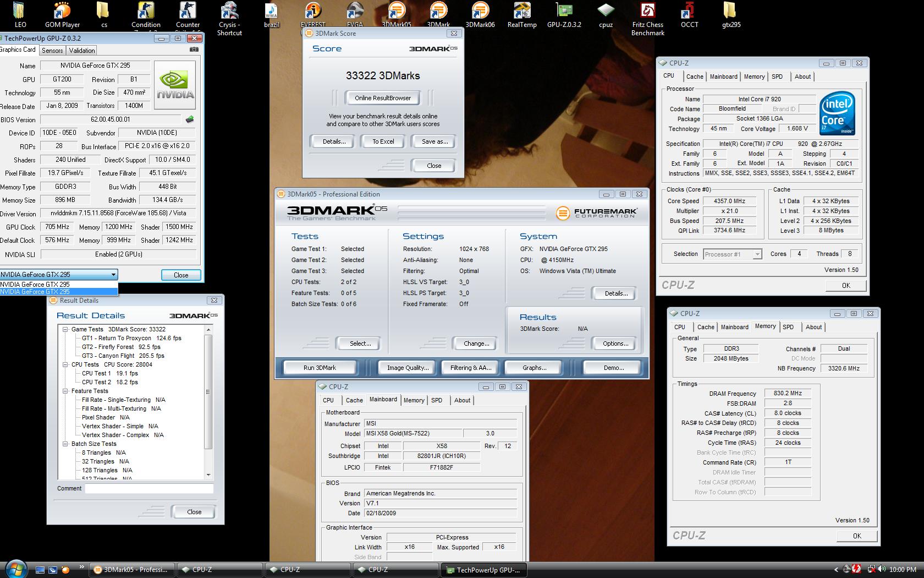This screenshot has width=924, height=578.
Task: Open the Mainboard tab in CPU-Z processor window
Action: pyautogui.click(x=723, y=77)
